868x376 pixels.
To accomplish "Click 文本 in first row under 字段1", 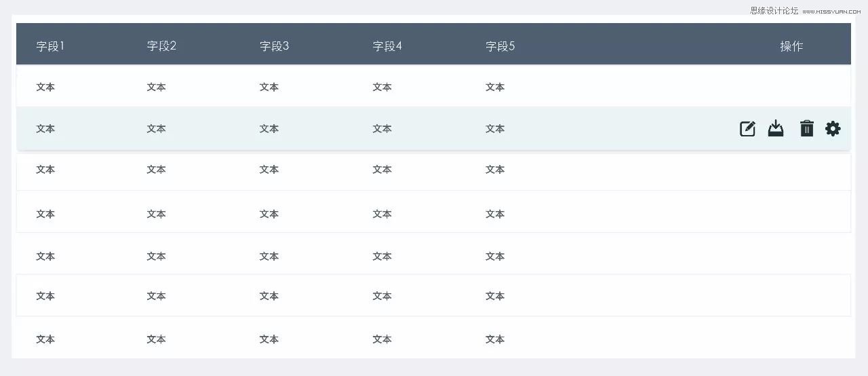I will 45,87.
